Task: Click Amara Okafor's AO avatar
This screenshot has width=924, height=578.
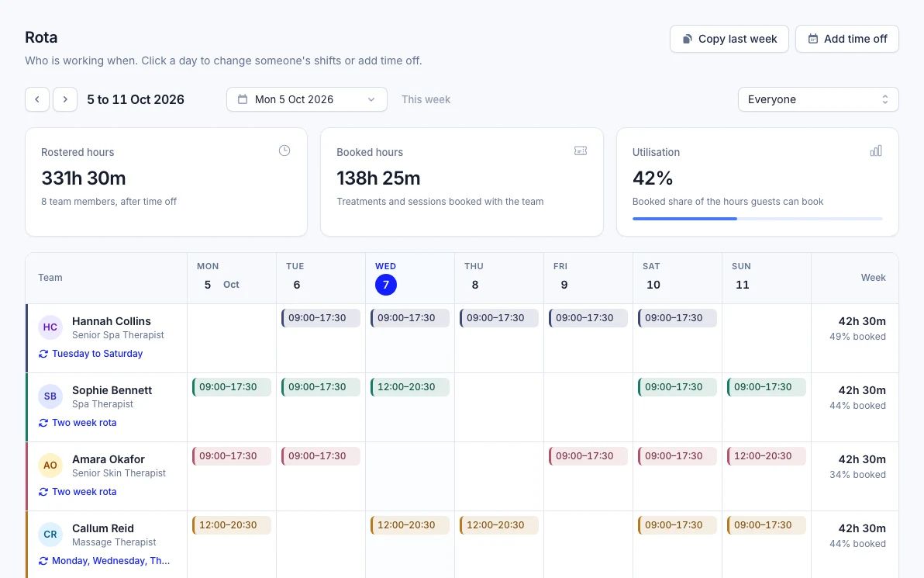Action: coord(50,466)
